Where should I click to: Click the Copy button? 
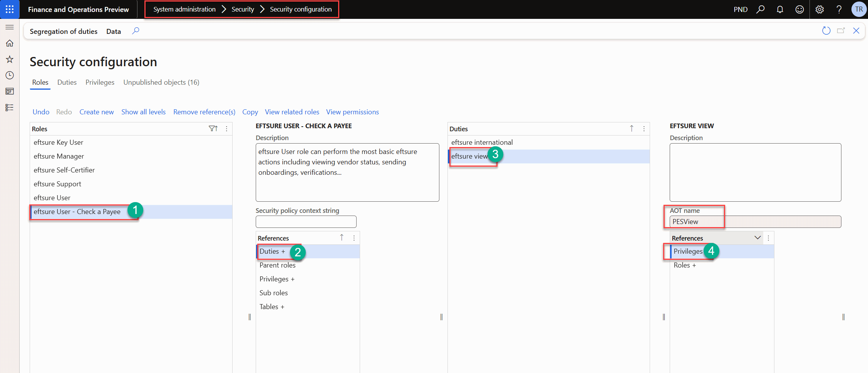point(250,112)
